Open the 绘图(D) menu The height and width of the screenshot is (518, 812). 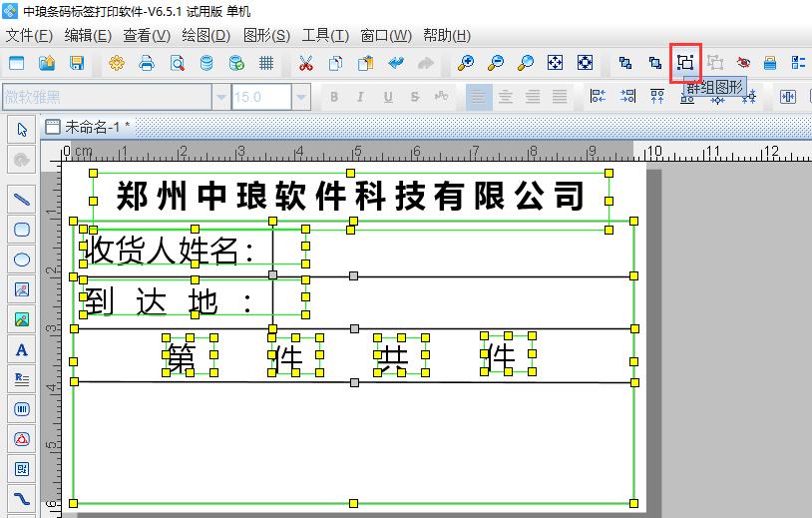206,36
